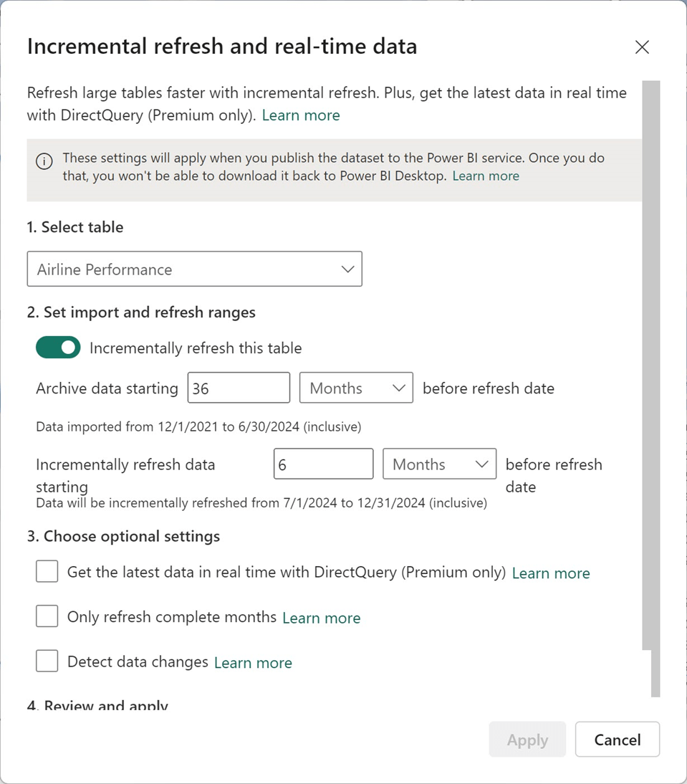Open the Archive data Months unit dropdown

356,388
